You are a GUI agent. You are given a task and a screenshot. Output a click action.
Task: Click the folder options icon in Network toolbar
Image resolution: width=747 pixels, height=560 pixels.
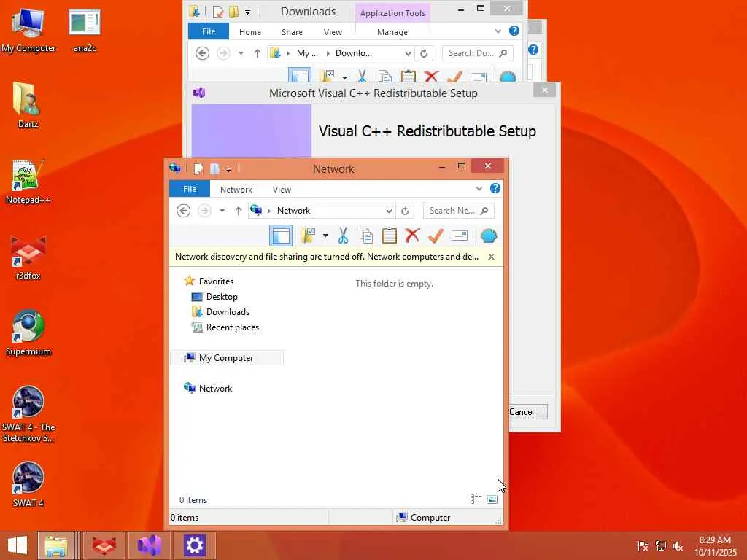(x=309, y=236)
